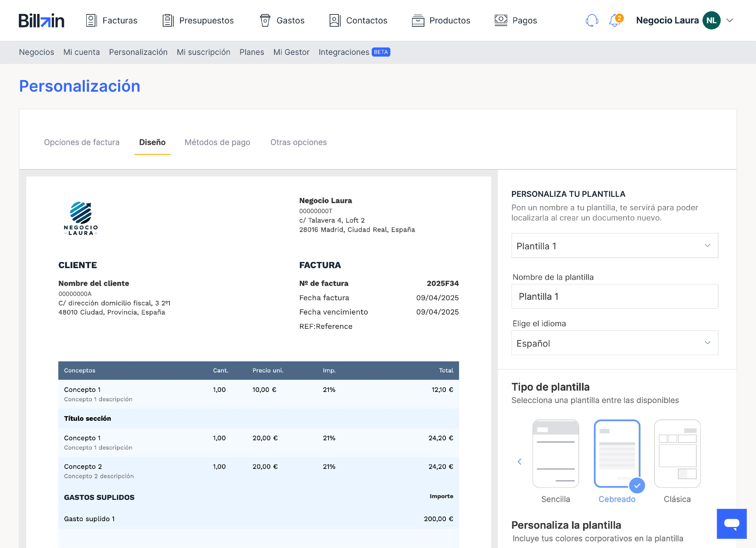This screenshot has height=548, width=756.
Task: Click the blue checkmark on the Cebreado template
Action: tap(637, 486)
